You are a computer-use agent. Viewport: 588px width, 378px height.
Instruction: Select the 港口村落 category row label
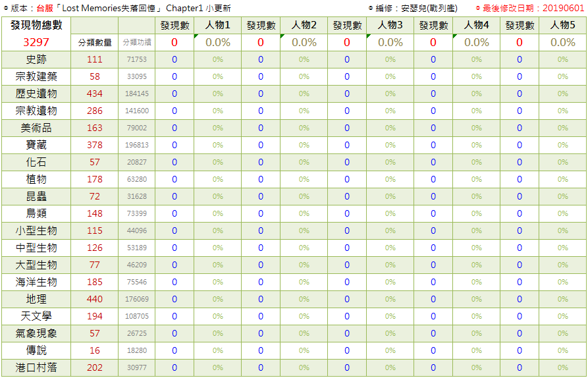click(36, 368)
